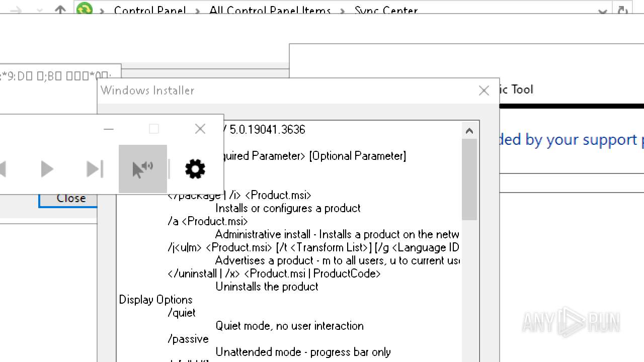Click Sync Center in address bar
Viewport: 644px width, 362px height.
click(x=386, y=10)
